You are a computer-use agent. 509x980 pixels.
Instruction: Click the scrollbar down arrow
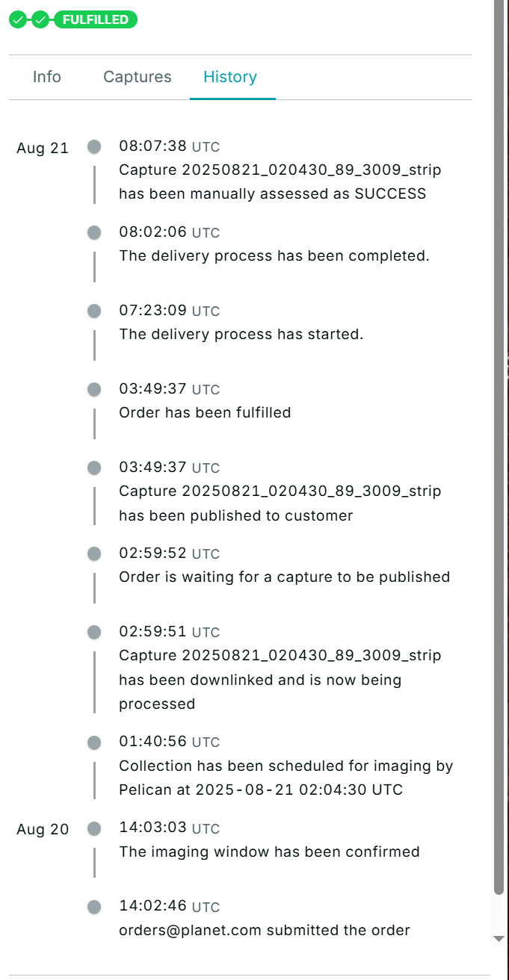click(499, 939)
